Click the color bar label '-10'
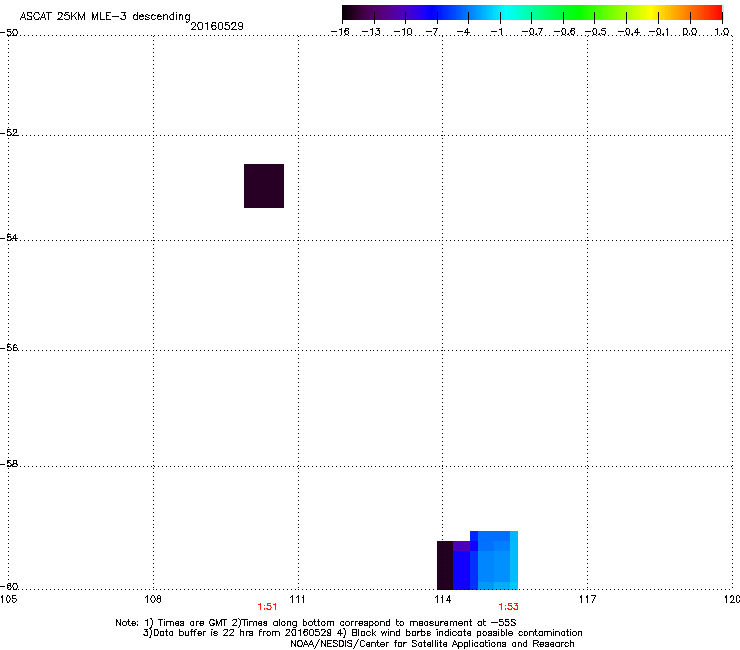This screenshot has height=650, width=740. click(x=404, y=32)
